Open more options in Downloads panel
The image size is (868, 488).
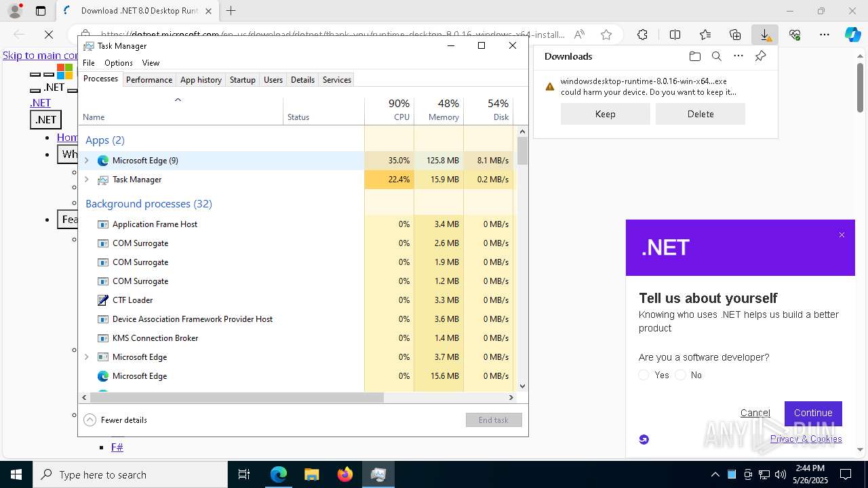[738, 56]
